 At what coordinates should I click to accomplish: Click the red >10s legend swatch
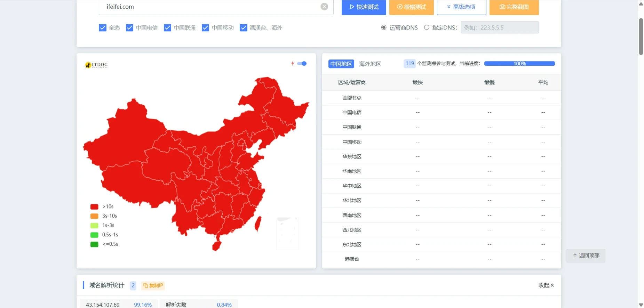coord(94,206)
